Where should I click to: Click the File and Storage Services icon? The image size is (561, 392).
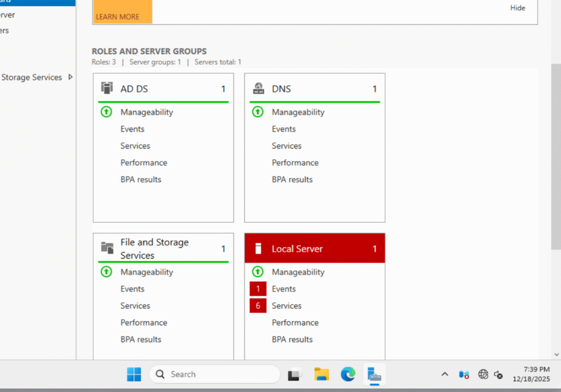tap(107, 248)
